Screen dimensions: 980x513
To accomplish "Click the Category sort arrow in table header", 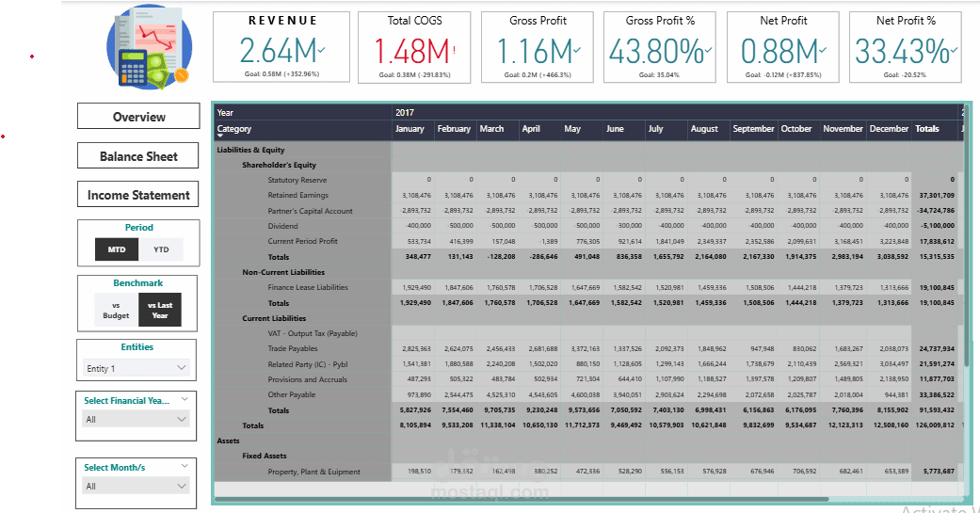I will point(220,136).
